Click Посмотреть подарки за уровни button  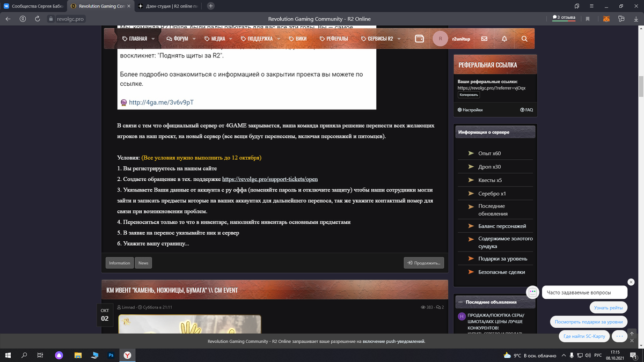click(589, 322)
